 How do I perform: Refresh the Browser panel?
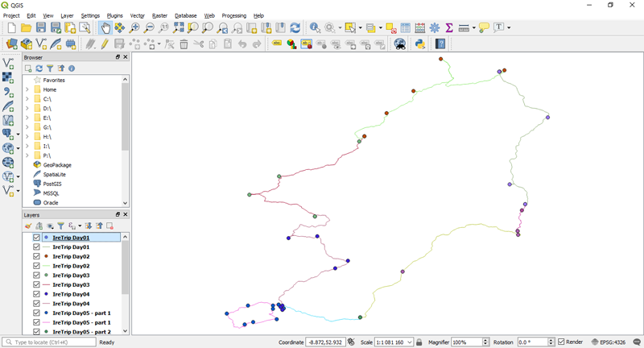coord(39,68)
